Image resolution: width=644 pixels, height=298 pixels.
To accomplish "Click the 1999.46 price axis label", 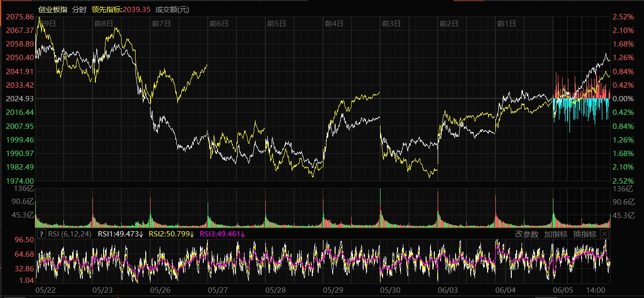I will [x=19, y=140].
